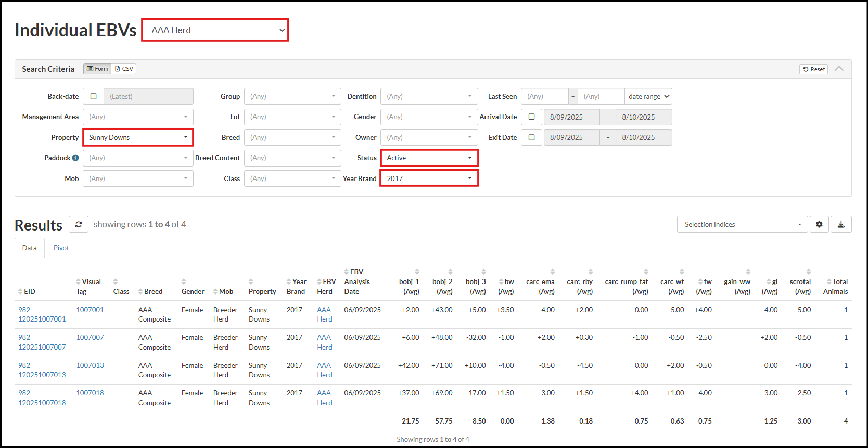Open the Property dropdown showing Sunny Downs
Image resolution: width=868 pixels, height=448 pixels.
(x=138, y=137)
